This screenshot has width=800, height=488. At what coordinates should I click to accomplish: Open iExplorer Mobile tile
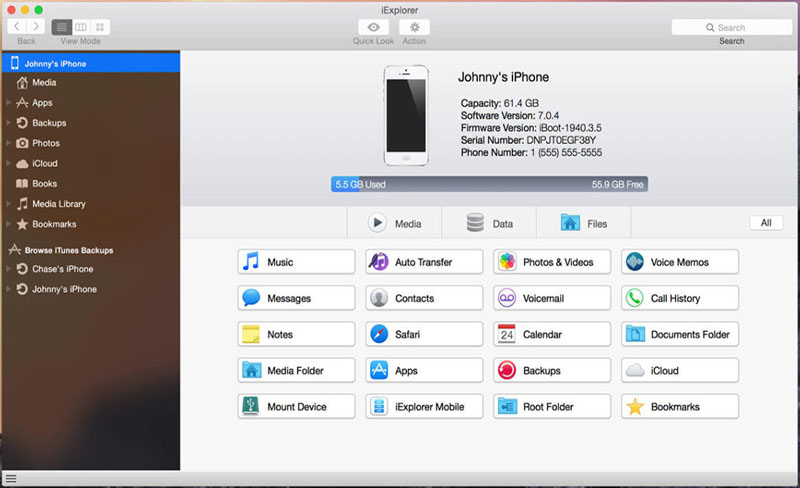coord(424,407)
